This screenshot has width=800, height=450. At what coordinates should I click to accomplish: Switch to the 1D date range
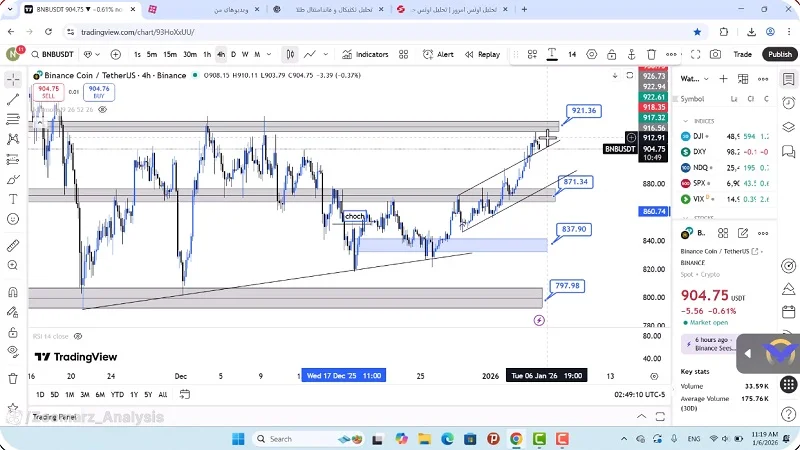pos(41,395)
